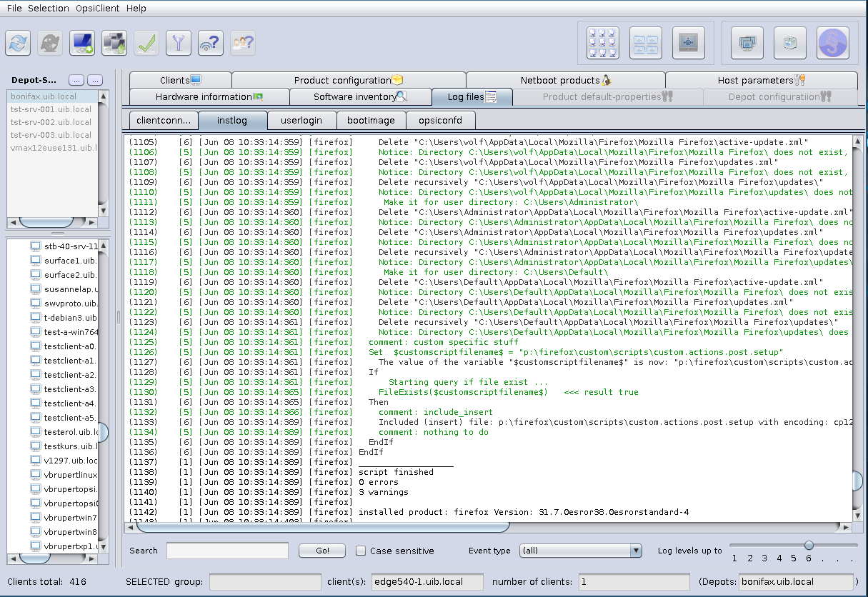Click monitor icon of v1297.uib client
Image resolution: width=868 pixels, height=597 pixels.
[x=36, y=461]
